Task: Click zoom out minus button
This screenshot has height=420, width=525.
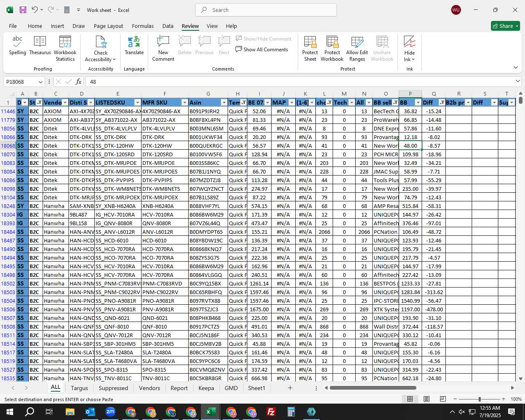Action: [x=455, y=399]
